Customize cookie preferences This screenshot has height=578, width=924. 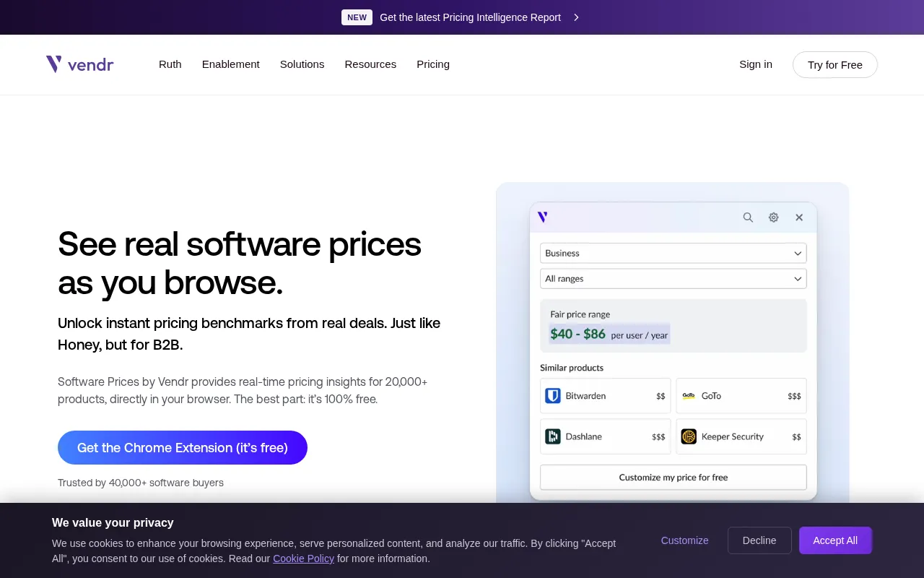[x=684, y=540]
